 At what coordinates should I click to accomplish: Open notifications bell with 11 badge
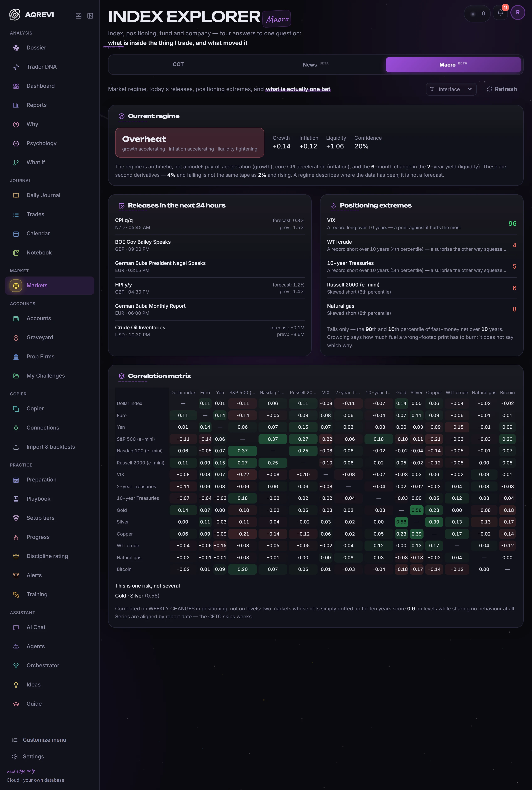tap(500, 13)
